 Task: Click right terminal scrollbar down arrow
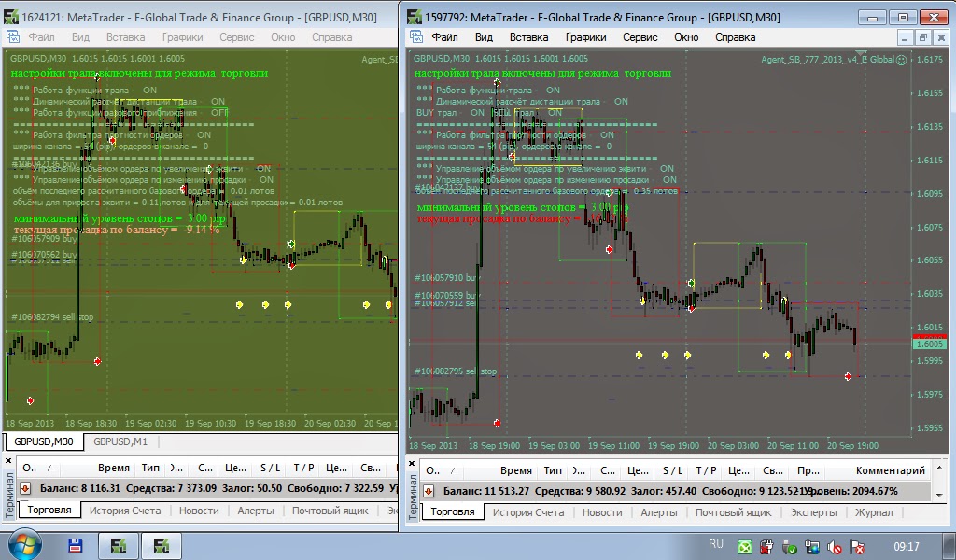click(939, 495)
